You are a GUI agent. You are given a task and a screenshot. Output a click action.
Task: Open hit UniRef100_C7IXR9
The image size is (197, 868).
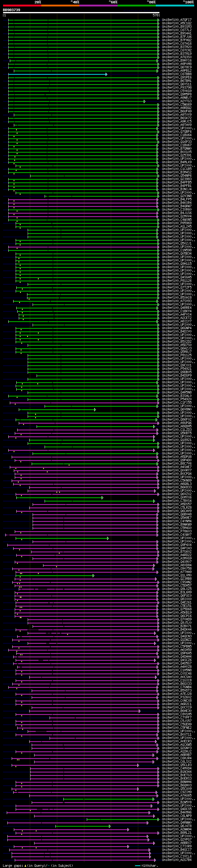[177, 846]
